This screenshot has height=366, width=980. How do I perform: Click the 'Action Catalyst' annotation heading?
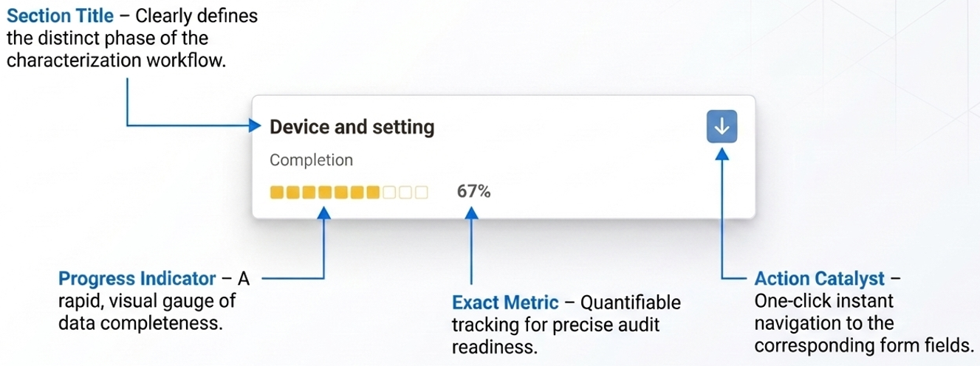819,279
